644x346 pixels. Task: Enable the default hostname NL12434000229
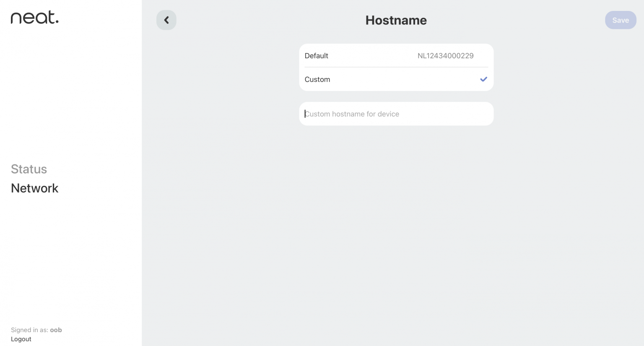(x=396, y=56)
